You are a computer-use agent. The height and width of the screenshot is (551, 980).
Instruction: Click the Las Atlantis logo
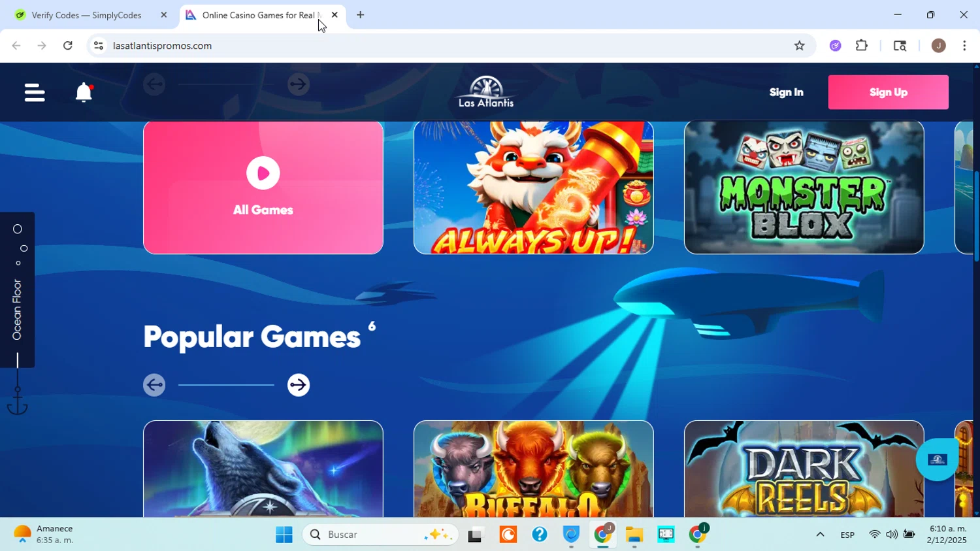point(486,92)
